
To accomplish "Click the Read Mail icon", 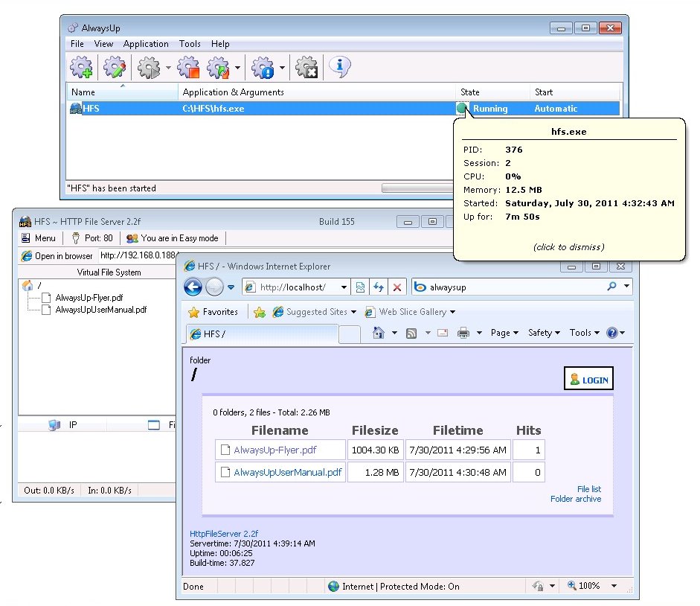I will coord(443,333).
